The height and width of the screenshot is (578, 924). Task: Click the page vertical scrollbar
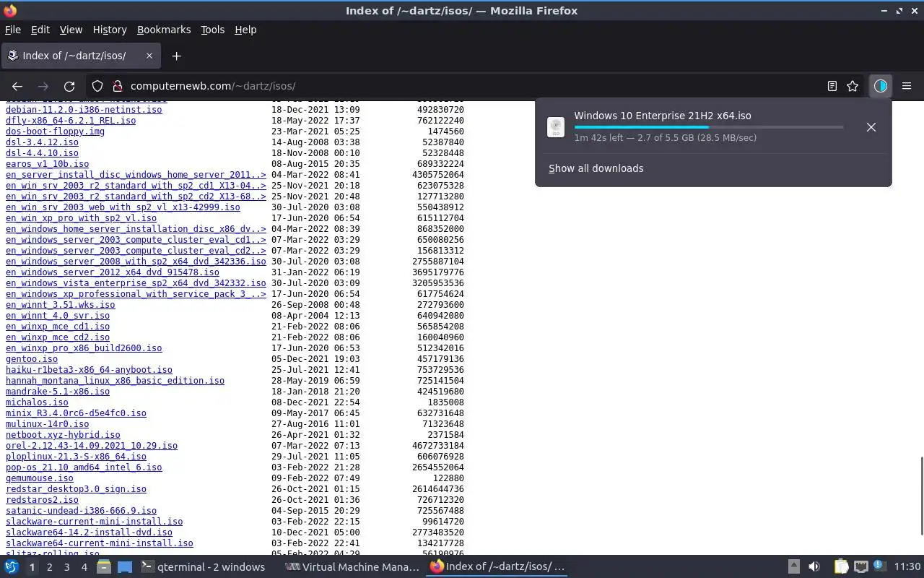pyautogui.click(x=921, y=496)
